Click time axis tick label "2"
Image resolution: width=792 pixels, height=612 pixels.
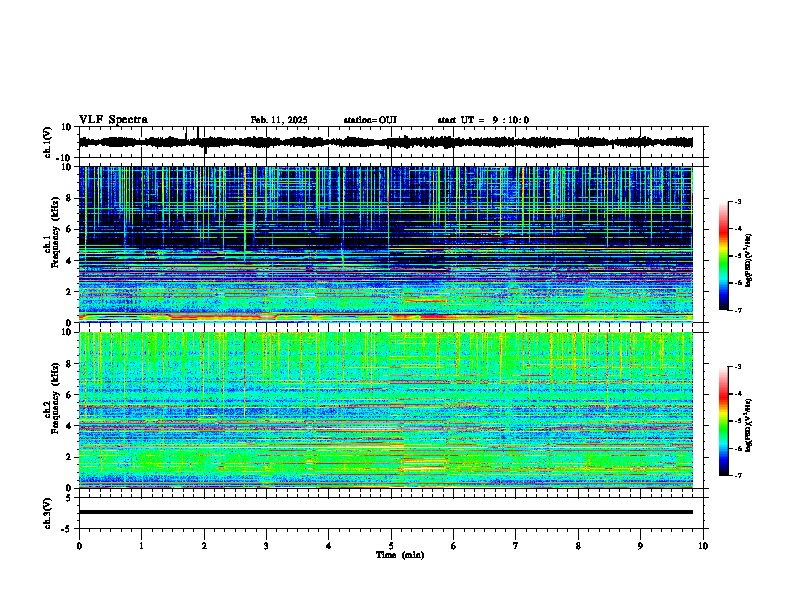pyautogui.click(x=204, y=546)
